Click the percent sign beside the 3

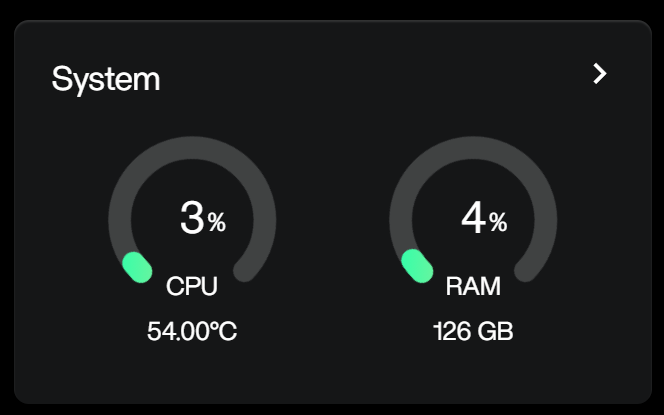tap(217, 224)
